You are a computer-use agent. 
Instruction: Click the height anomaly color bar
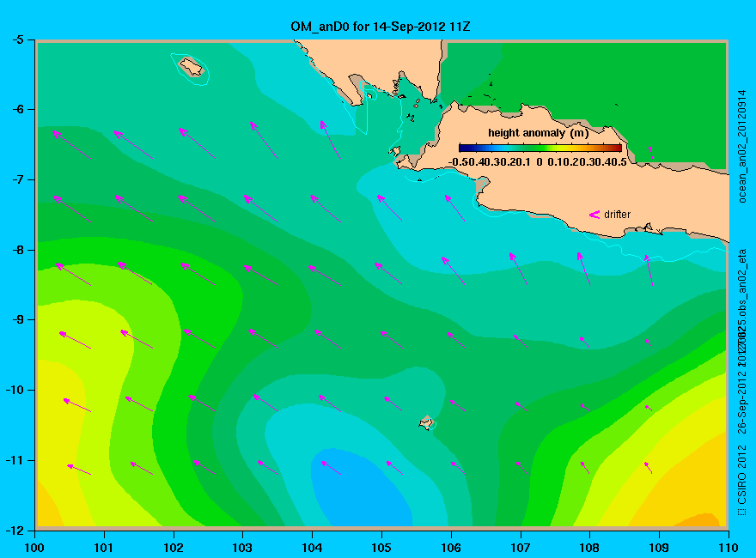tap(540, 148)
